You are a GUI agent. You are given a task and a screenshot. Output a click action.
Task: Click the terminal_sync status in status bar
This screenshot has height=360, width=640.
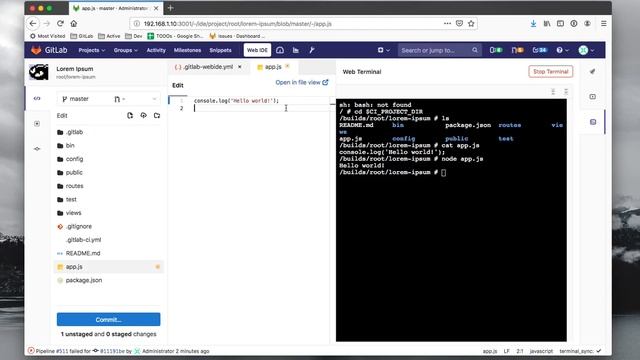580,351
